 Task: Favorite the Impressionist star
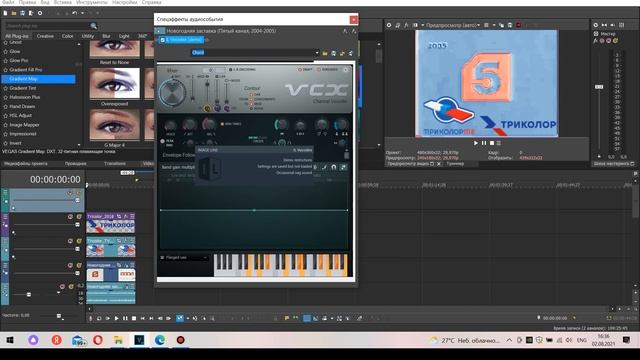[x=5, y=134]
